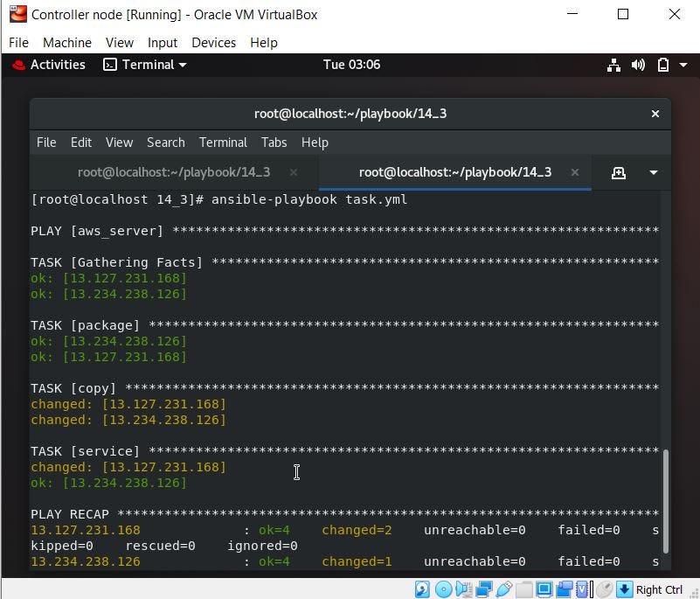Click the VirtualBox hard disk activity icon
The width and height of the screenshot is (700, 599).
422,589
